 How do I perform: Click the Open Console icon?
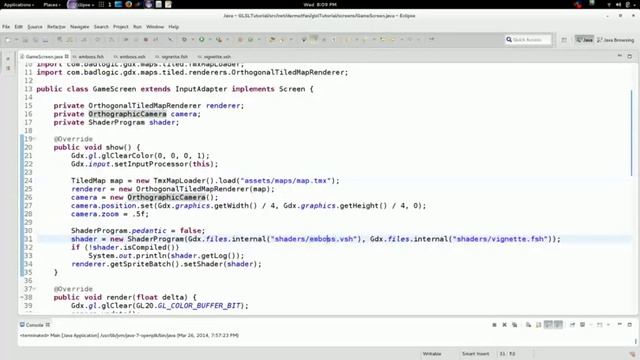click(599, 325)
